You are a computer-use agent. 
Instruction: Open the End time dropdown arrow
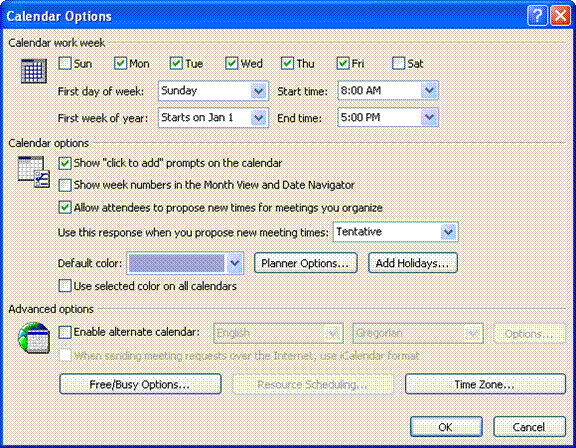[429, 118]
